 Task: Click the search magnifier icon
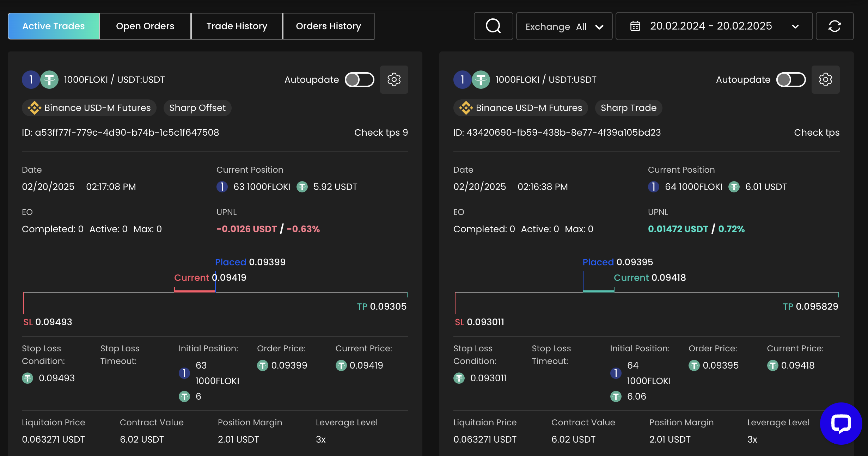pyautogui.click(x=493, y=26)
